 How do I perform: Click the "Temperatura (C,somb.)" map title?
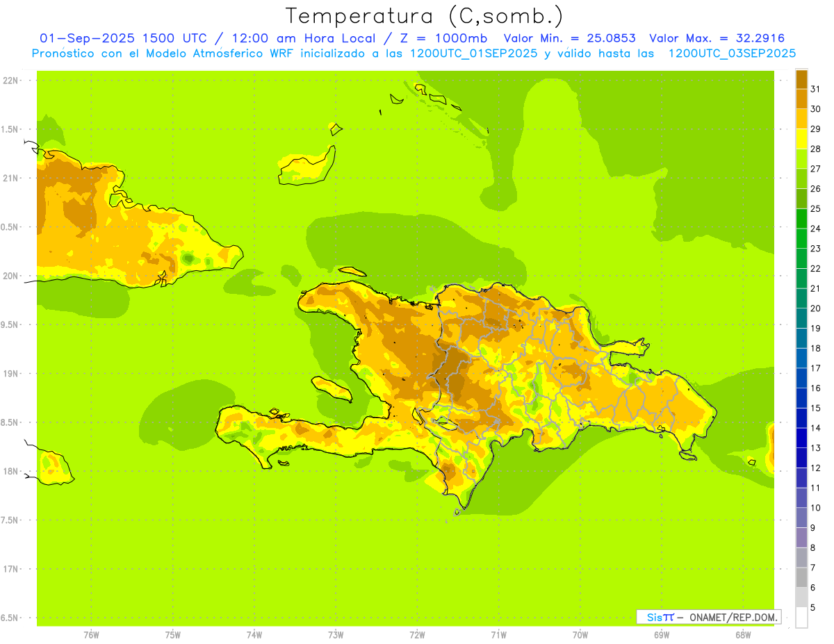click(425, 17)
